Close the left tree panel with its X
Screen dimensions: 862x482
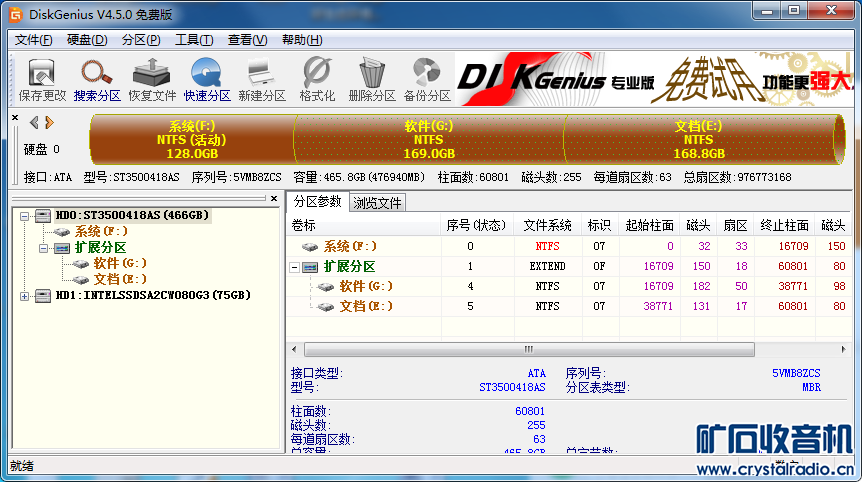click(274, 198)
